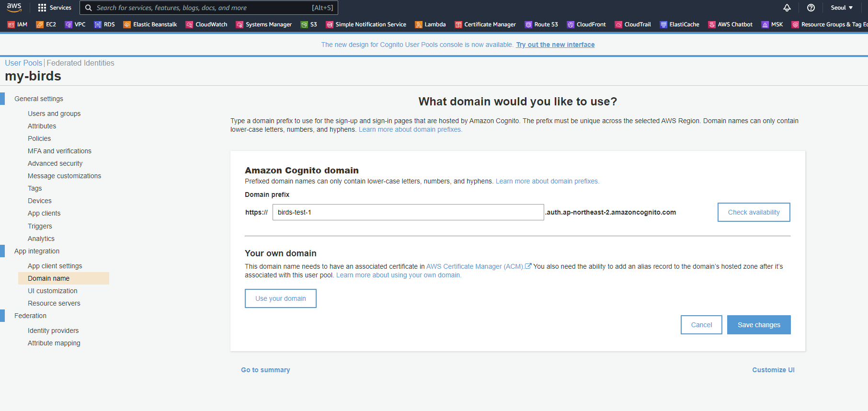
Task: Select General settings in sidebar
Action: (x=39, y=99)
